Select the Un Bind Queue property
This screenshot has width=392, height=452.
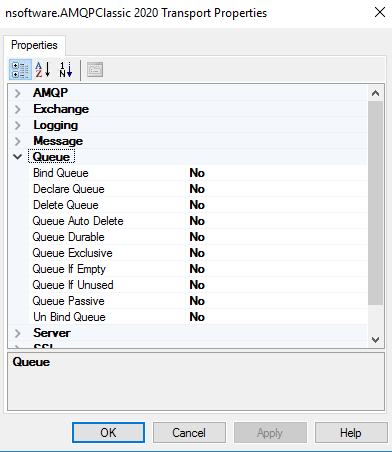69,317
